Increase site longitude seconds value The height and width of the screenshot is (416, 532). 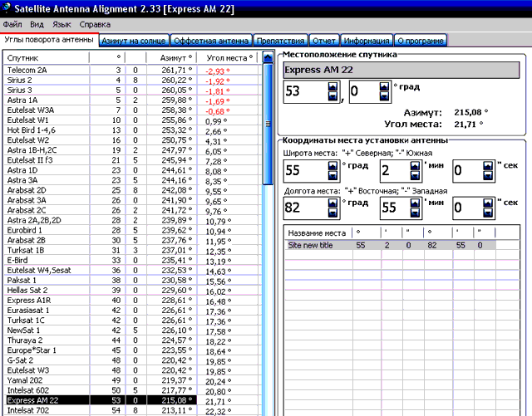point(488,203)
